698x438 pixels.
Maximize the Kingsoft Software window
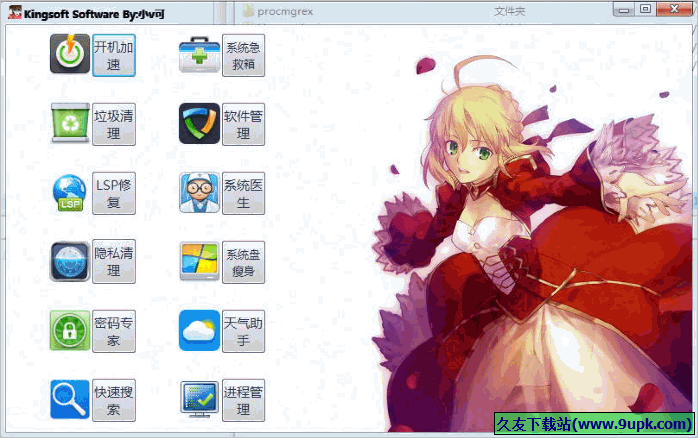[x=645, y=9]
